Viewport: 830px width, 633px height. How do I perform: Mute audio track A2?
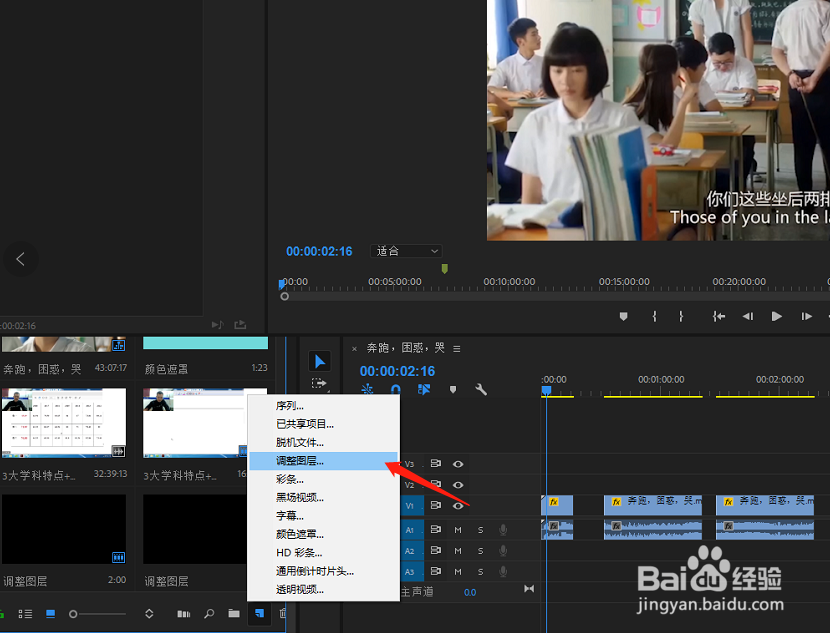click(x=458, y=551)
